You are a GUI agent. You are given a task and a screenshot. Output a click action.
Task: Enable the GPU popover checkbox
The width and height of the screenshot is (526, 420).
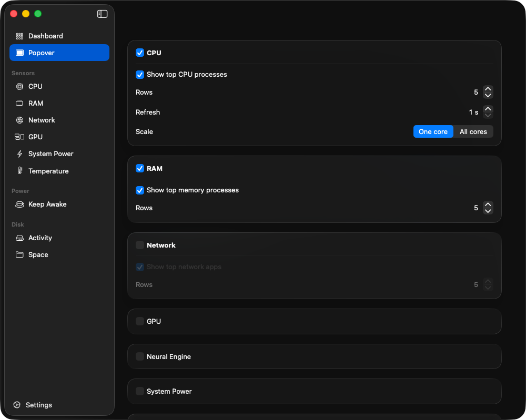click(x=140, y=321)
